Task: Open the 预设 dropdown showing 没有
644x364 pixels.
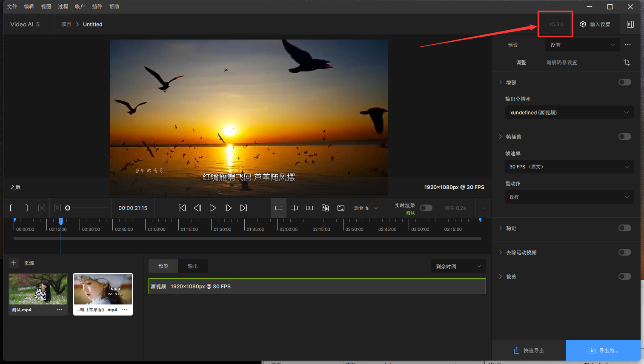Action: (x=582, y=45)
